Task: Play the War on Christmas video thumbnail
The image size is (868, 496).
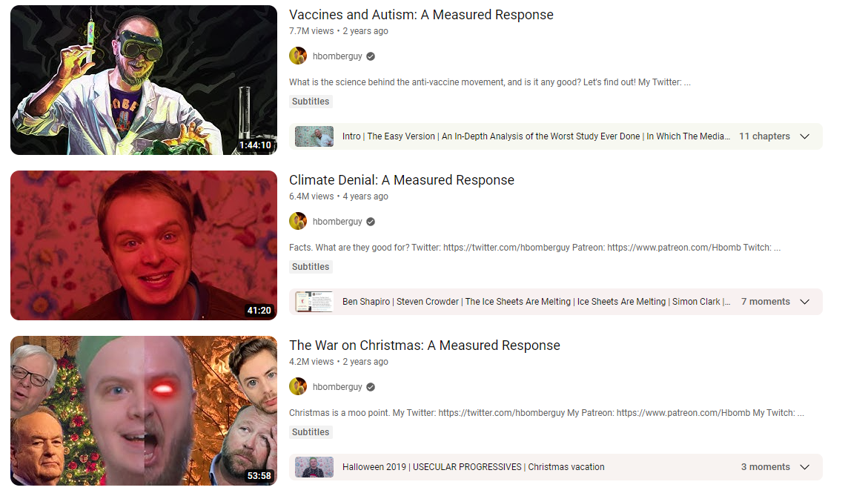Action: [144, 411]
